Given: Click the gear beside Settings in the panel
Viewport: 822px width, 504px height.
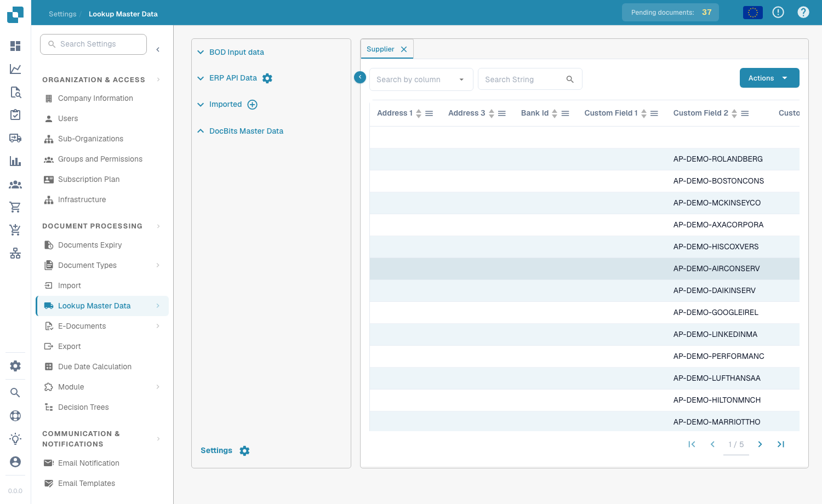Looking at the screenshot, I should pyautogui.click(x=244, y=451).
